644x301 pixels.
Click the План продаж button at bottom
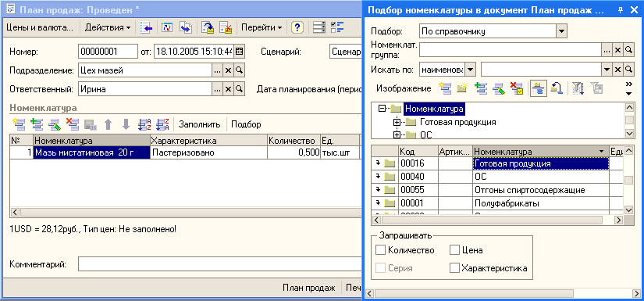pos(309,288)
